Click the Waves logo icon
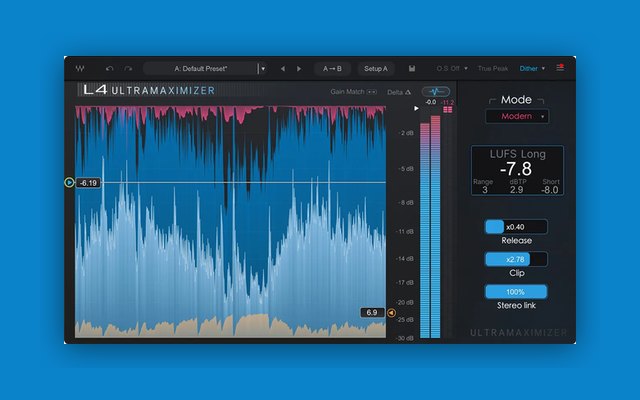Image resolution: width=640 pixels, height=400 pixels. 80,69
